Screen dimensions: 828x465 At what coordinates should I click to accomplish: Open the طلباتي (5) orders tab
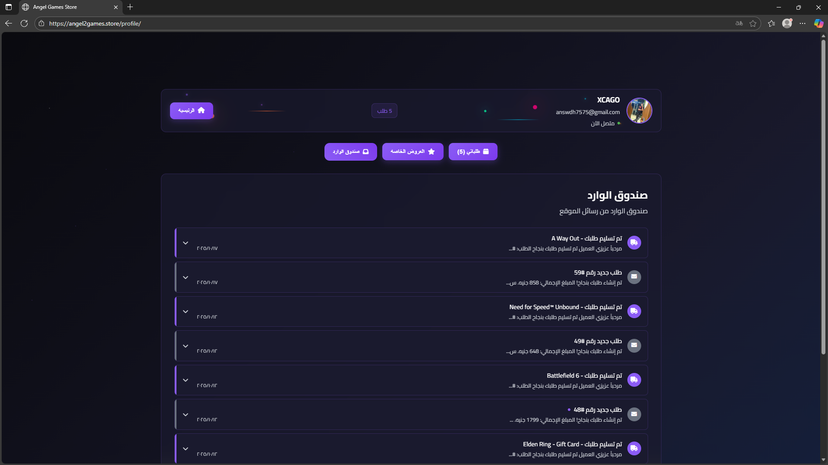click(473, 152)
